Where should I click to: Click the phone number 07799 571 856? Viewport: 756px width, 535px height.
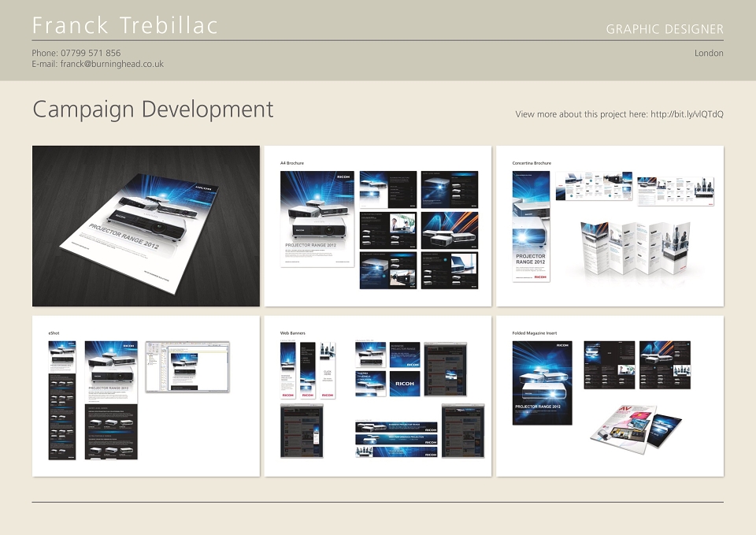91,53
